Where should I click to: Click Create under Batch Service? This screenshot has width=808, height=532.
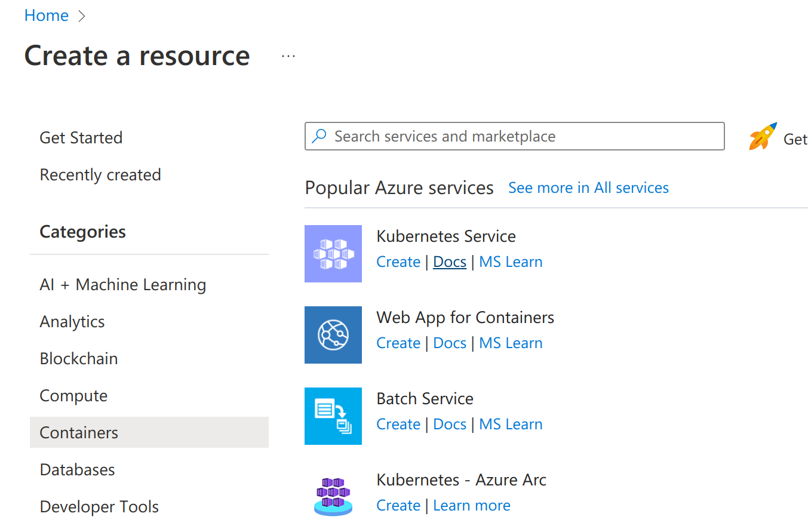(x=398, y=425)
